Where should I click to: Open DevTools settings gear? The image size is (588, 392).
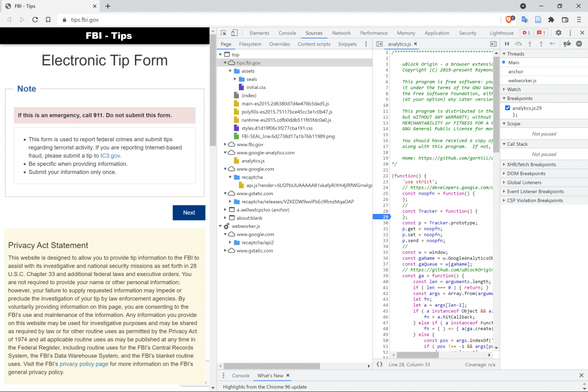[x=558, y=33]
